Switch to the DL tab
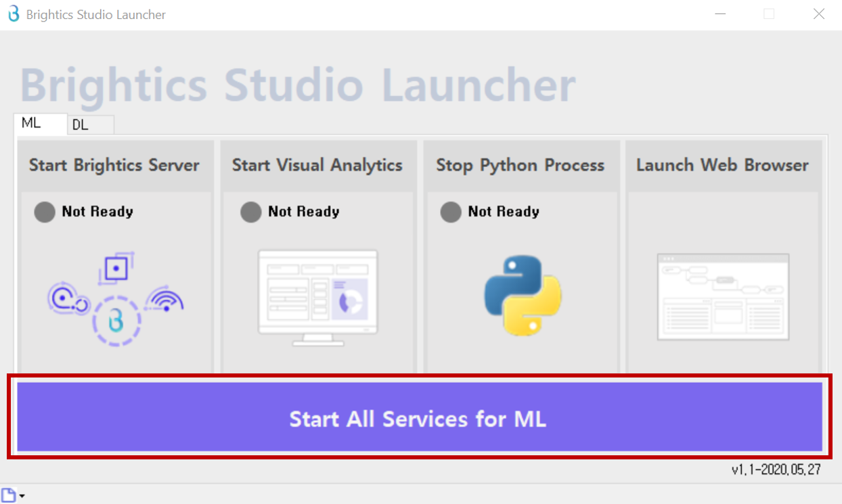842x504 pixels. 91,125
